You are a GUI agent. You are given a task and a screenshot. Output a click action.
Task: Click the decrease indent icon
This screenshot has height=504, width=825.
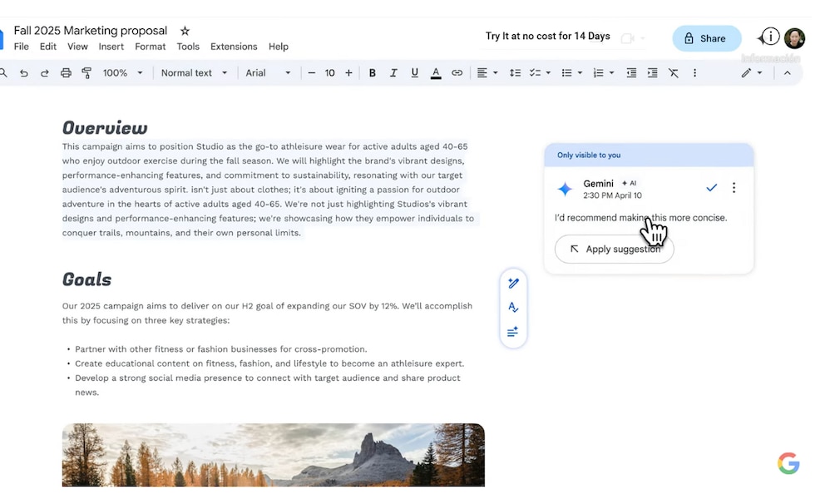tap(631, 73)
